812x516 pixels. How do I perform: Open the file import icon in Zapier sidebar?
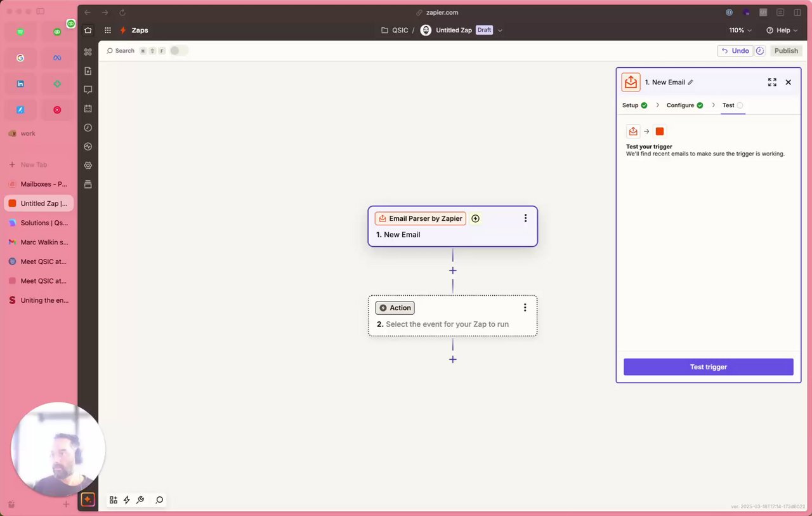click(x=88, y=71)
